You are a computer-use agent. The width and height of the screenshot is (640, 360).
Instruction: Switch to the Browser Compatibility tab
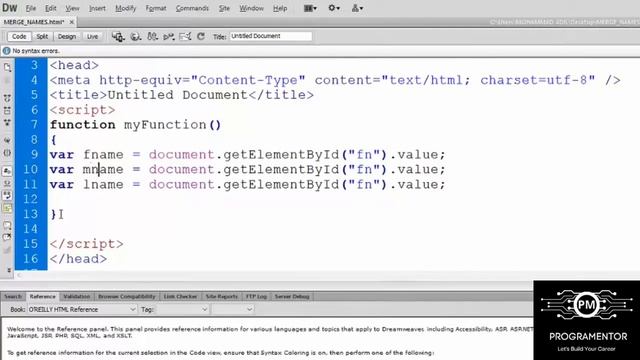pos(127,296)
